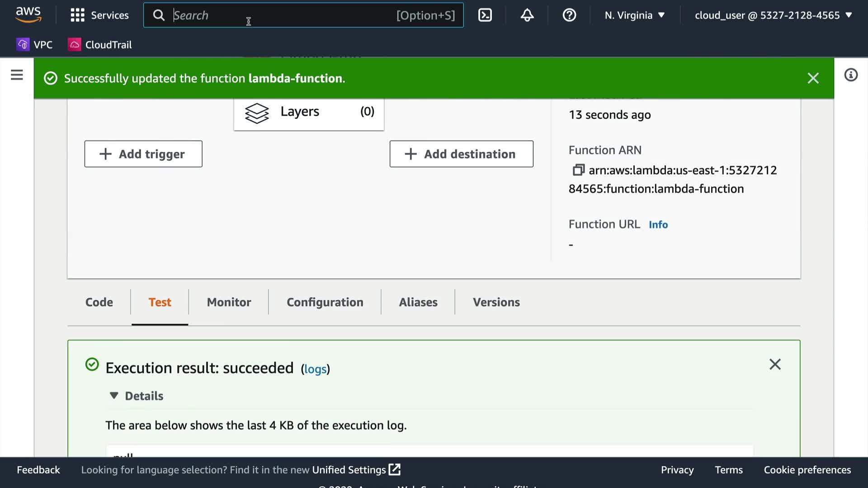Open the AWS home logo
The image size is (868, 488).
coord(28,14)
